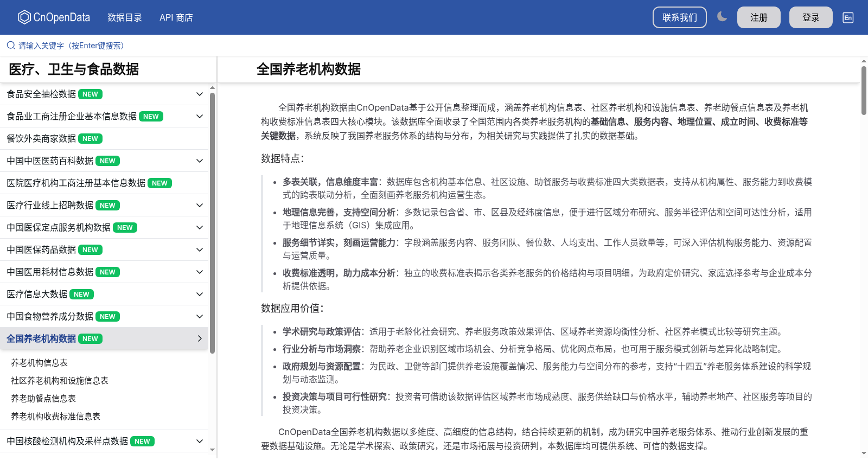Click the 注册 button

tap(759, 17)
